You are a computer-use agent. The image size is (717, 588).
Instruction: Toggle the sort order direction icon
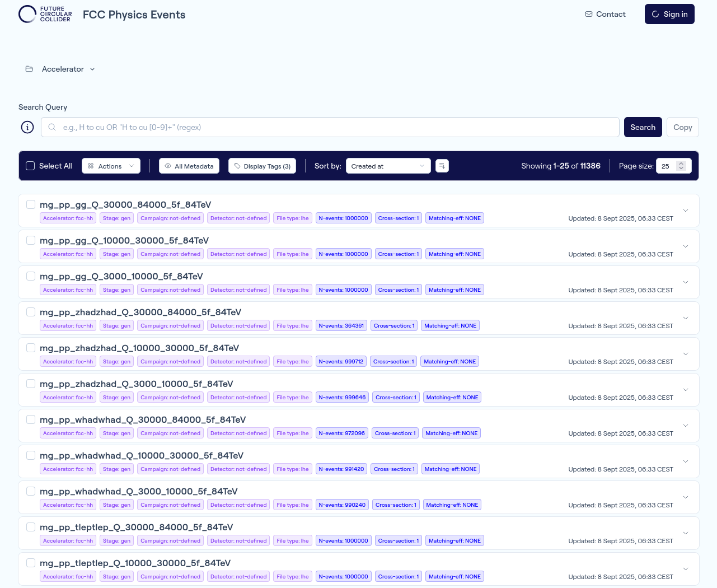[x=442, y=166]
